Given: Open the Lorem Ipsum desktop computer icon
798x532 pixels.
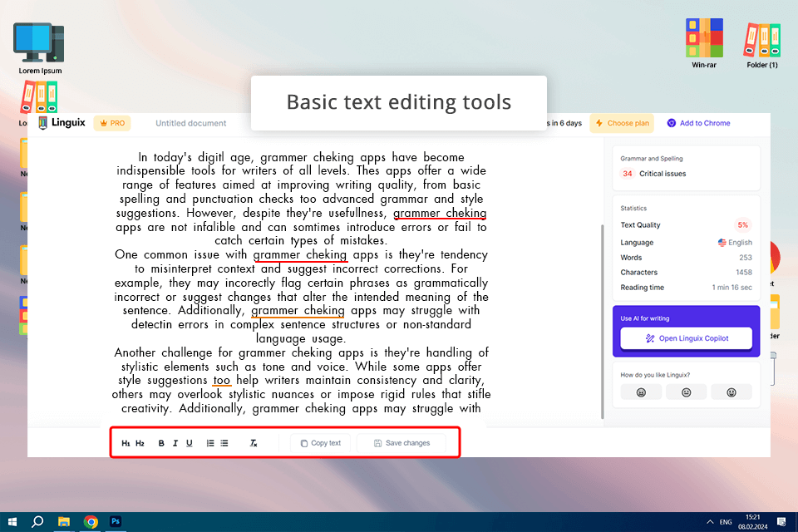Looking at the screenshot, I should [x=40, y=48].
